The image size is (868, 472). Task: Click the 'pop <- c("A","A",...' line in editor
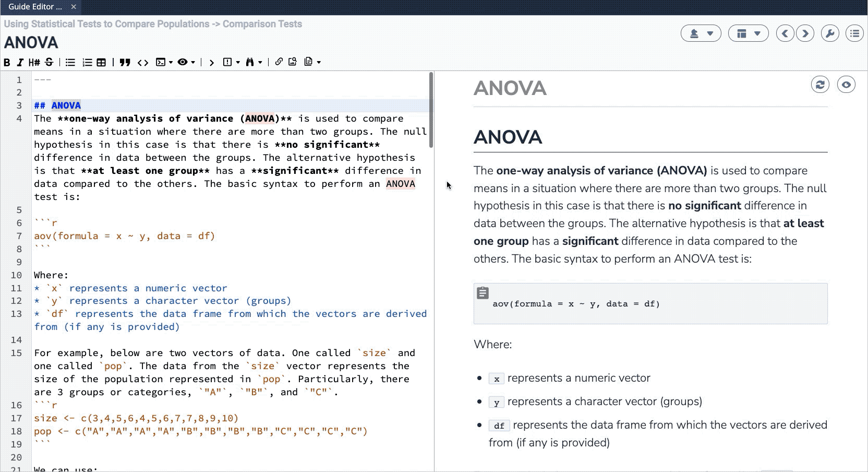pos(201,431)
